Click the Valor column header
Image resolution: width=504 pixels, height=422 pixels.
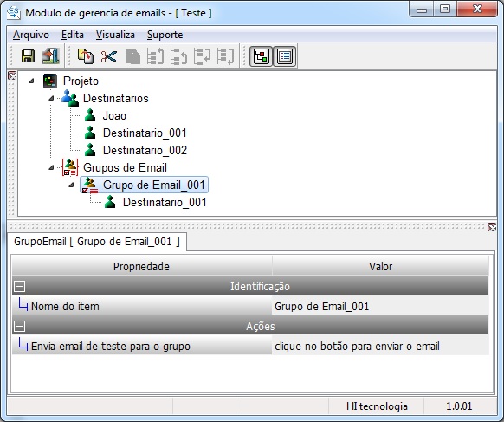pos(380,266)
